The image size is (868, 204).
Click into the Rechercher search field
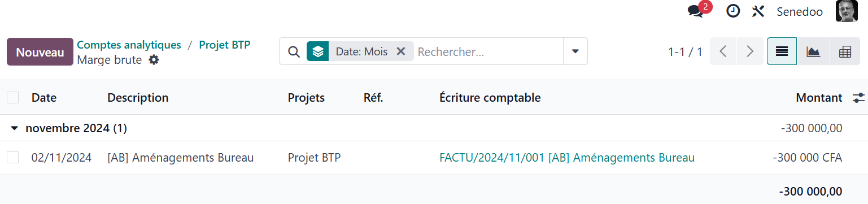tap(488, 51)
